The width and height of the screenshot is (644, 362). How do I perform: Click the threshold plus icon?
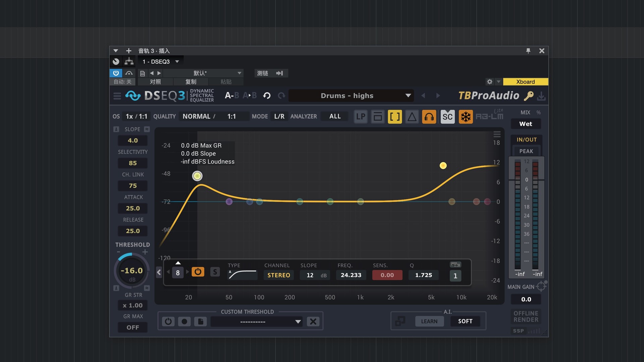[x=145, y=252]
